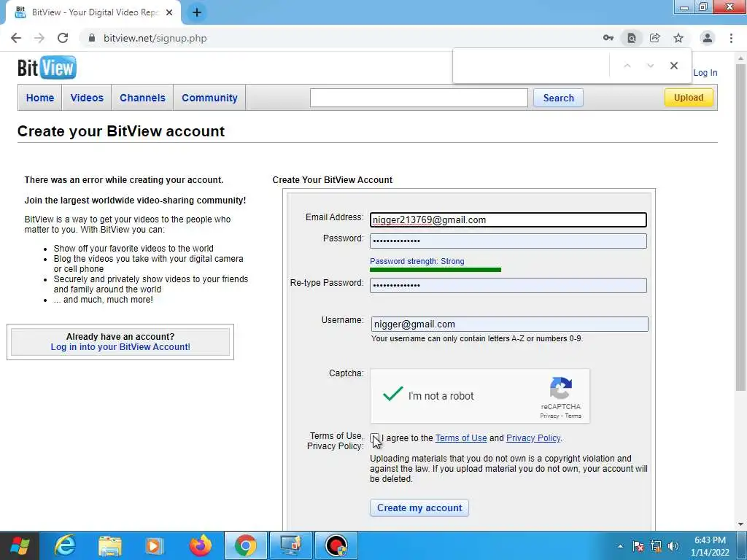Go to previous find result arrow

(x=627, y=66)
